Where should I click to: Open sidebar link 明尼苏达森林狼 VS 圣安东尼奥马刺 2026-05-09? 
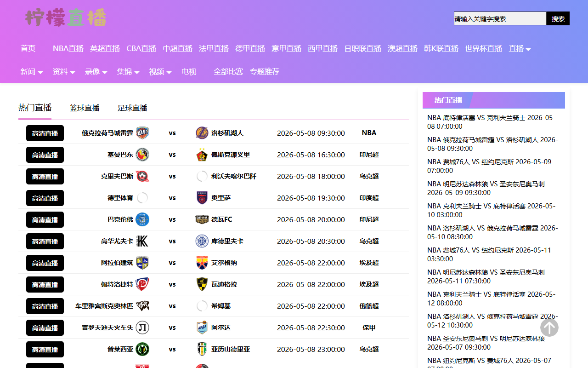pos(486,188)
